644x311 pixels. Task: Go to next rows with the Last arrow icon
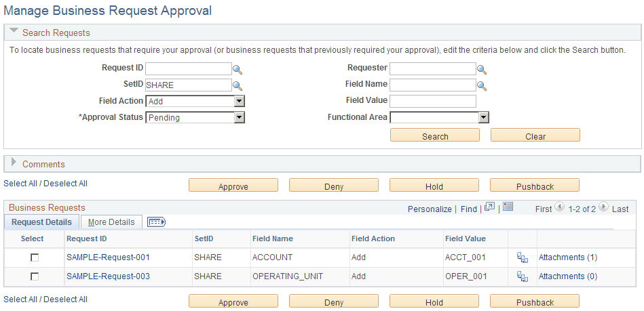(603, 207)
